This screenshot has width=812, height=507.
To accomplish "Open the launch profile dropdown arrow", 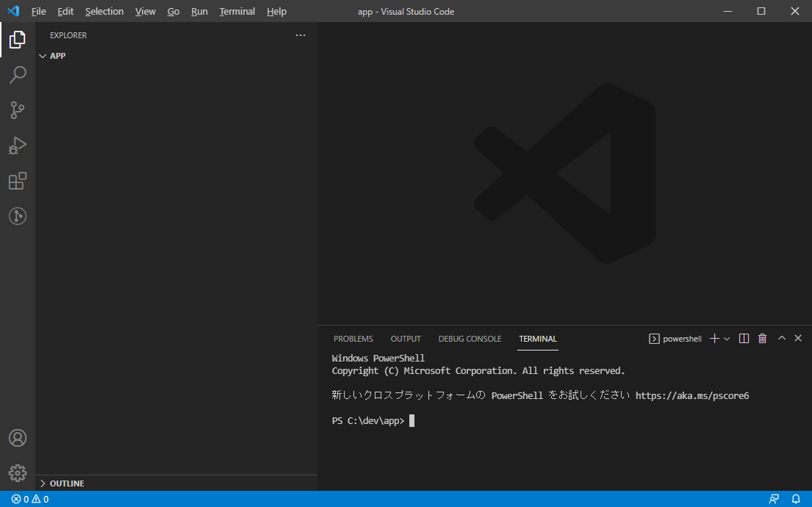I will click(727, 339).
